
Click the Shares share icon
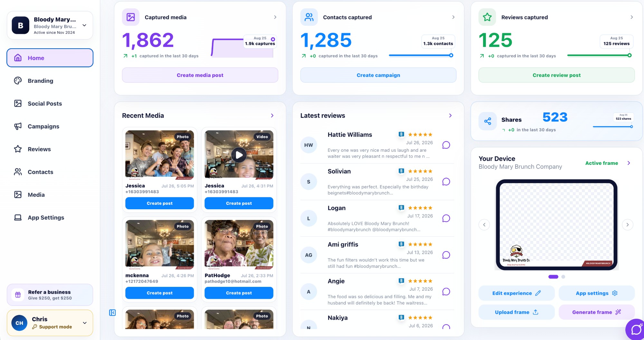point(488,121)
